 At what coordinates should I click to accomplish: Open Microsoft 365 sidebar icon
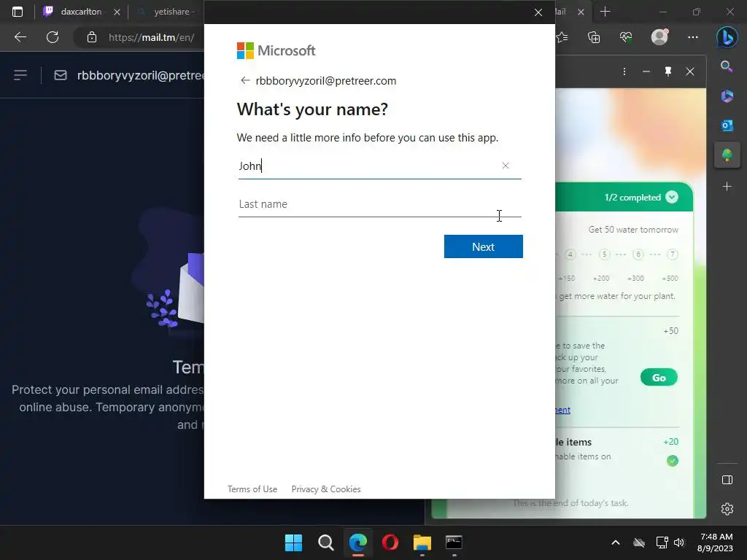pyautogui.click(x=727, y=96)
